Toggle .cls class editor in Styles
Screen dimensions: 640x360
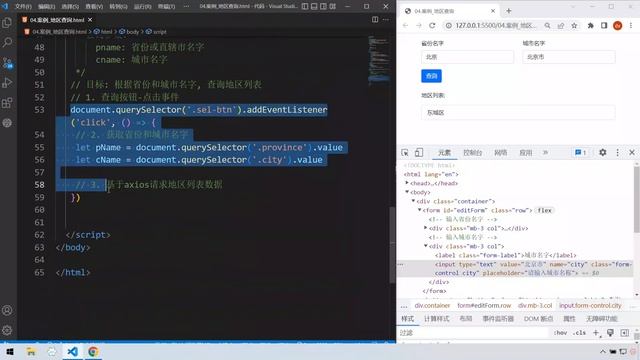click(x=579, y=333)
